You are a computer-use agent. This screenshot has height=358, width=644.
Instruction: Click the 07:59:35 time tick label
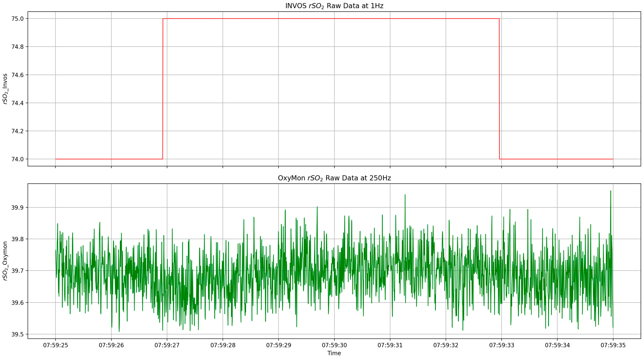[613, 345]
